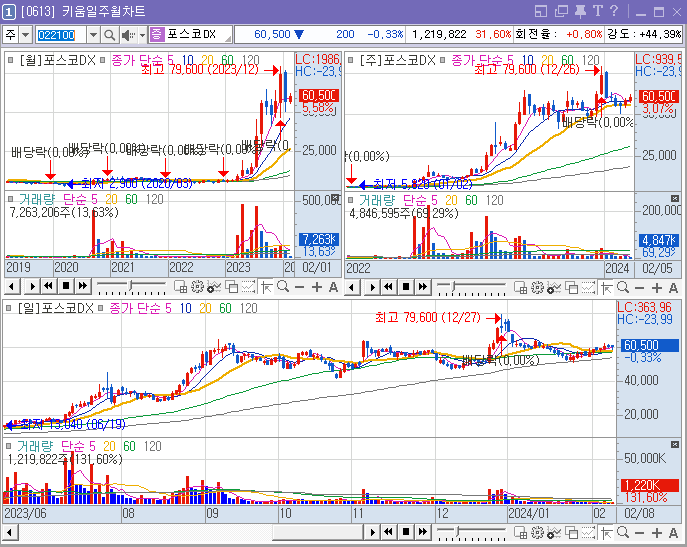Viewport: 687px width, 547px height.
Task: Click the magnifier zoom icon on monthly chart
Action: (x=283, y=287)
